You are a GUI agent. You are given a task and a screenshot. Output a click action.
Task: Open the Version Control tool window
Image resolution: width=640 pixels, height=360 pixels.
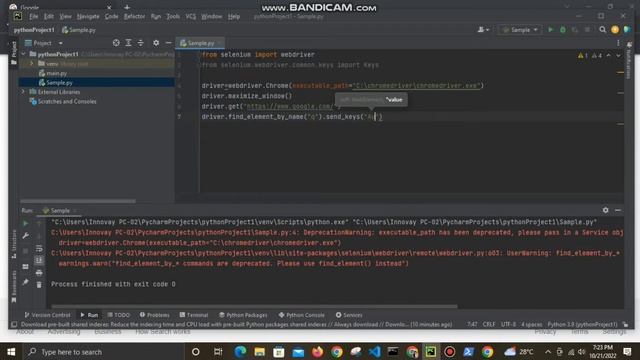pos(47,315)
